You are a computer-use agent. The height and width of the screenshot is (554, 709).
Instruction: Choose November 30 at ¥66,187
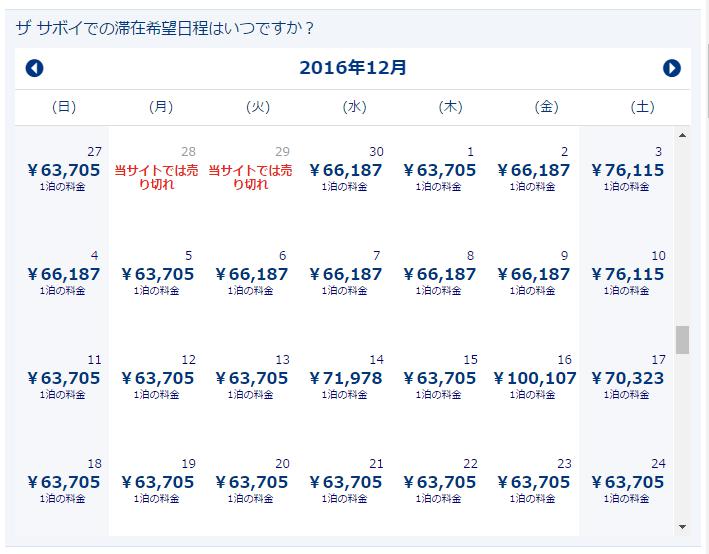(x=346, y=170)
